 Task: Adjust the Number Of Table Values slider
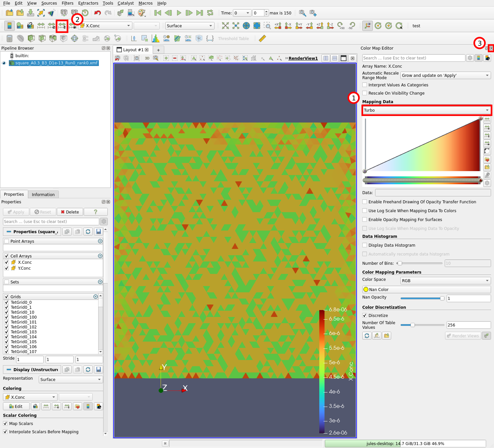point(422,325)
